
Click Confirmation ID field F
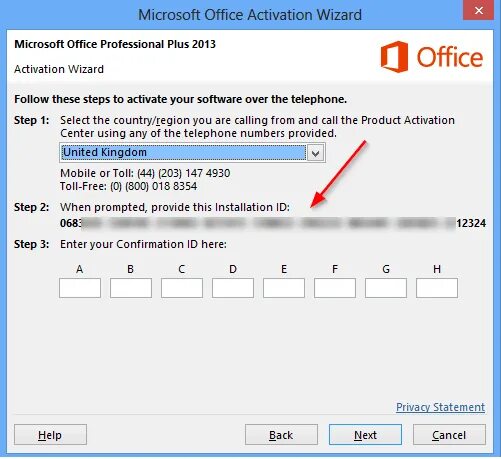pyautogui.click(x=335, y=288)
